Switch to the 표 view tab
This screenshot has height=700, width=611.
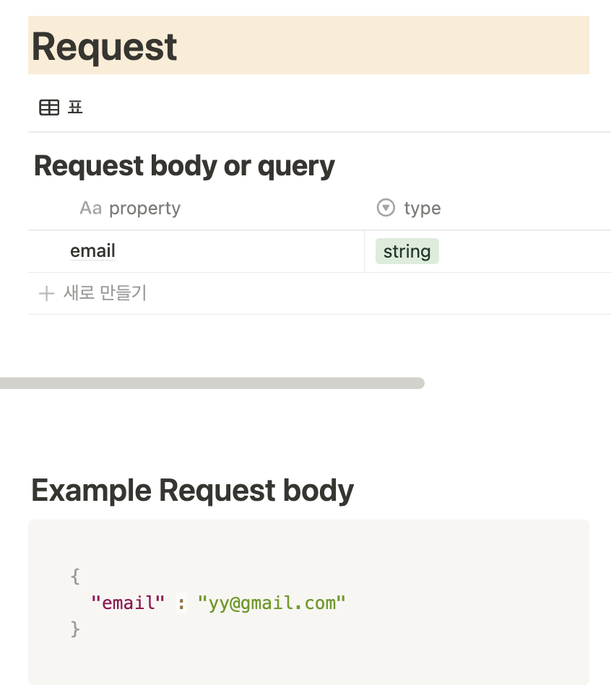pyautogui.click(x=75, y=108)
